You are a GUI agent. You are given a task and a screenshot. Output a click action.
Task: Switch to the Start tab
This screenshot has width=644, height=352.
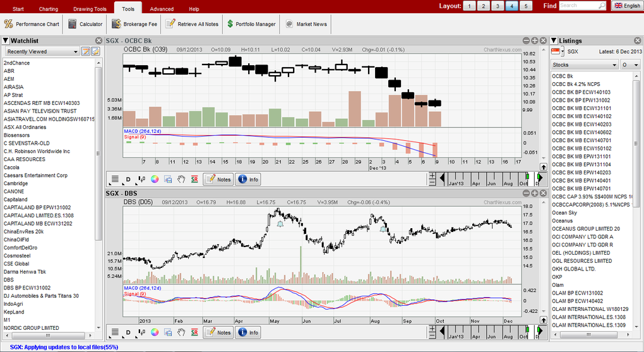click(x=18, y=9)
